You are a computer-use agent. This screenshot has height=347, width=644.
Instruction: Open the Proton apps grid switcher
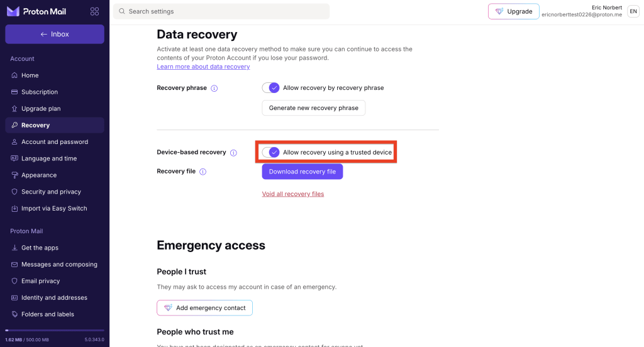pos(95,11)
